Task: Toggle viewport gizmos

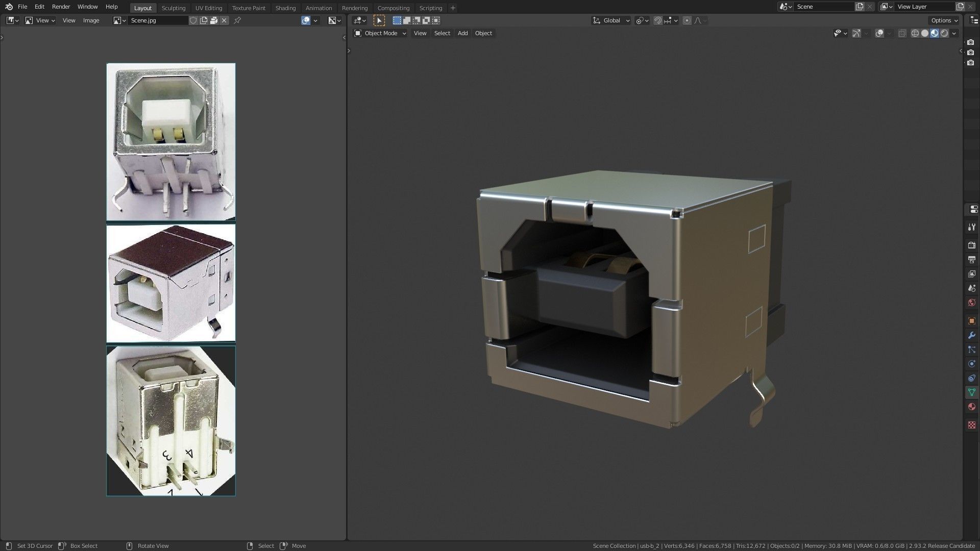Action: (x=856, y=33)
